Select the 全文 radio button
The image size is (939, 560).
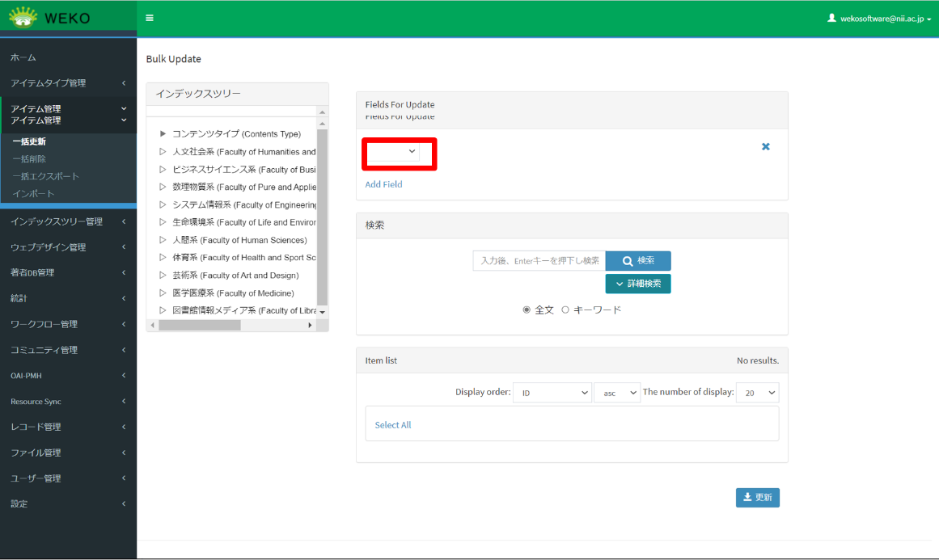pos(527,309)
